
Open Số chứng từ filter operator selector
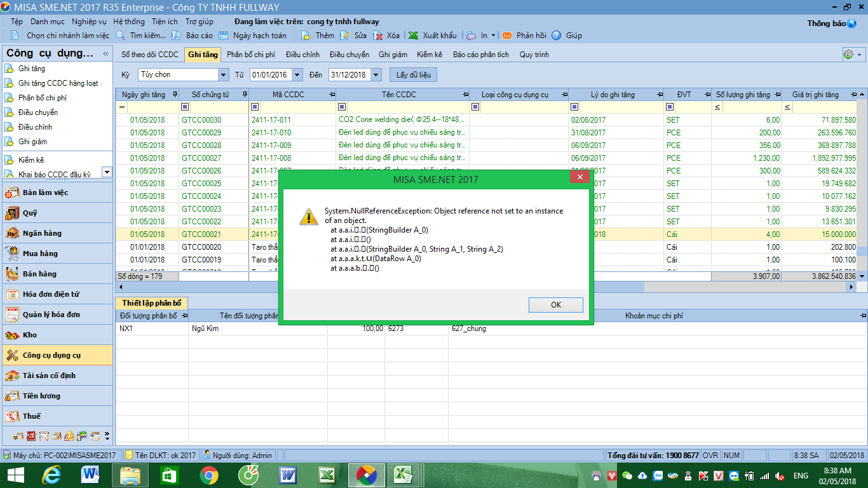186,107
